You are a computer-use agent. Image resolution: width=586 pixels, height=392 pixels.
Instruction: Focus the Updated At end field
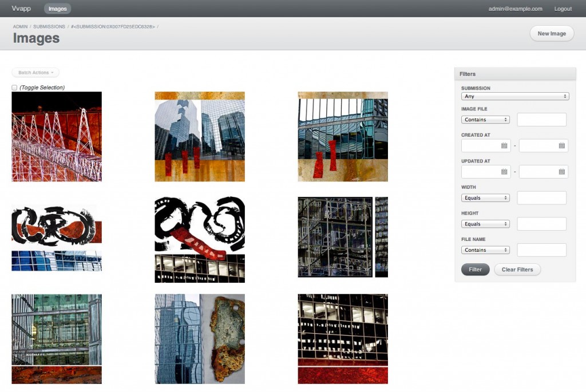544,172
